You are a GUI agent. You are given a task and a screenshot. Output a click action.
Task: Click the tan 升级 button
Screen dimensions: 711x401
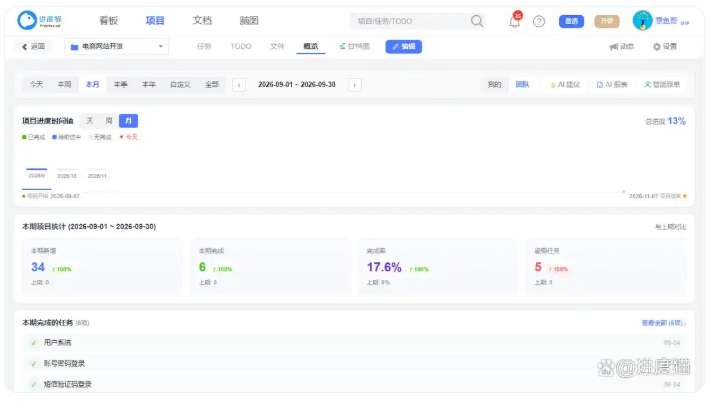(x=607, y=21)
